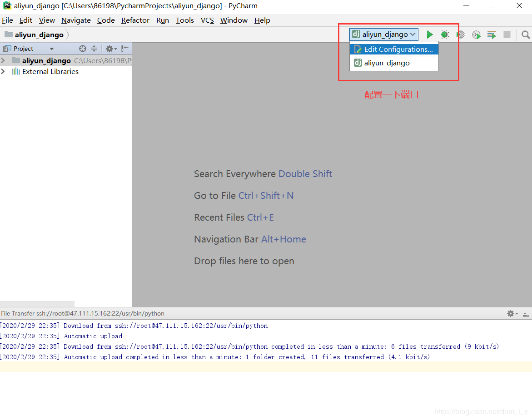Open the Help menu
The height and width of the screenshot is (420, 532).
262,20
